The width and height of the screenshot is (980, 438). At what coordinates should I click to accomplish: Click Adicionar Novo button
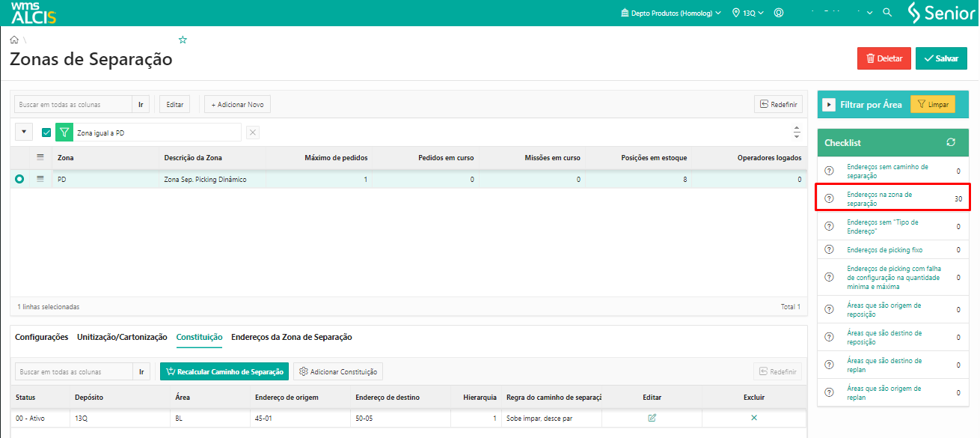coord(237,104)
